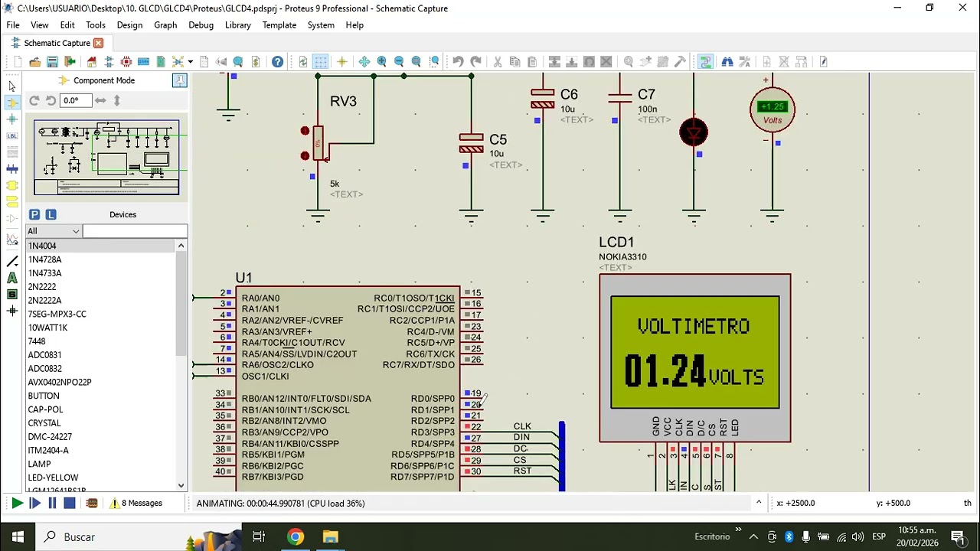
Task: Click the 8 Messages warning button
Action: tap(136, 504)
